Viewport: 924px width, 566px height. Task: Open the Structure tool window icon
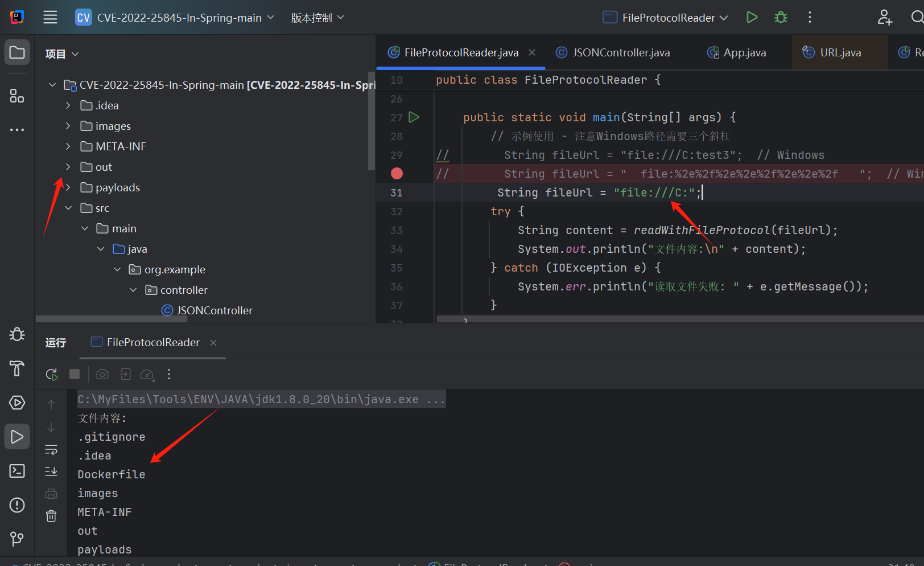click(17, 96)
